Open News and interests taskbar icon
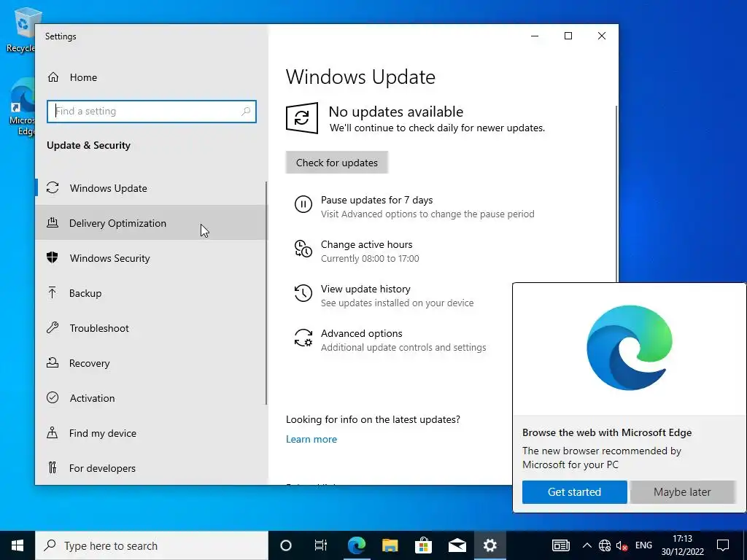Viewport: 747px width, 560px height. pyautogui.click(x=561, y=545)
